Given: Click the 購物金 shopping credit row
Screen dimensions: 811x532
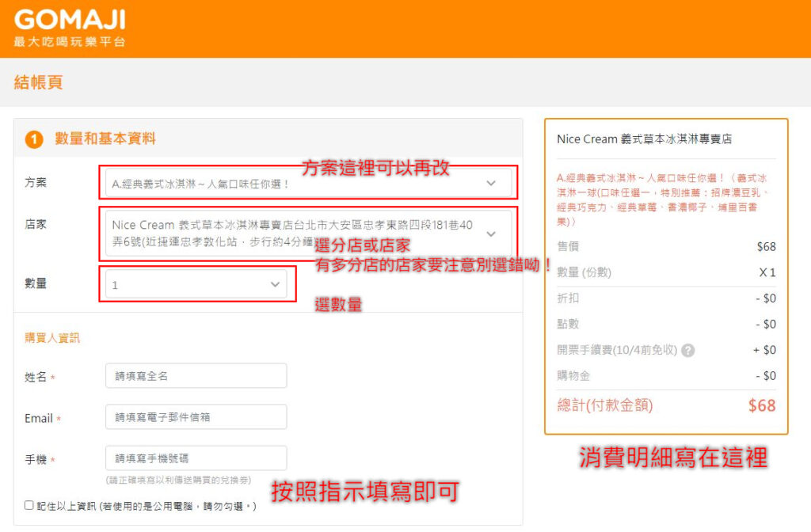Looking at the screenshot, I should tap(665, 376).
